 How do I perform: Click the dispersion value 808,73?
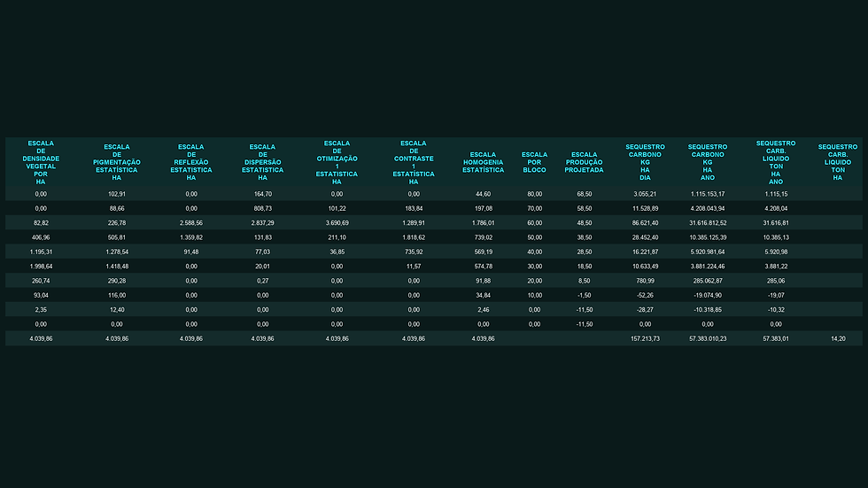[x=262, y=209]
